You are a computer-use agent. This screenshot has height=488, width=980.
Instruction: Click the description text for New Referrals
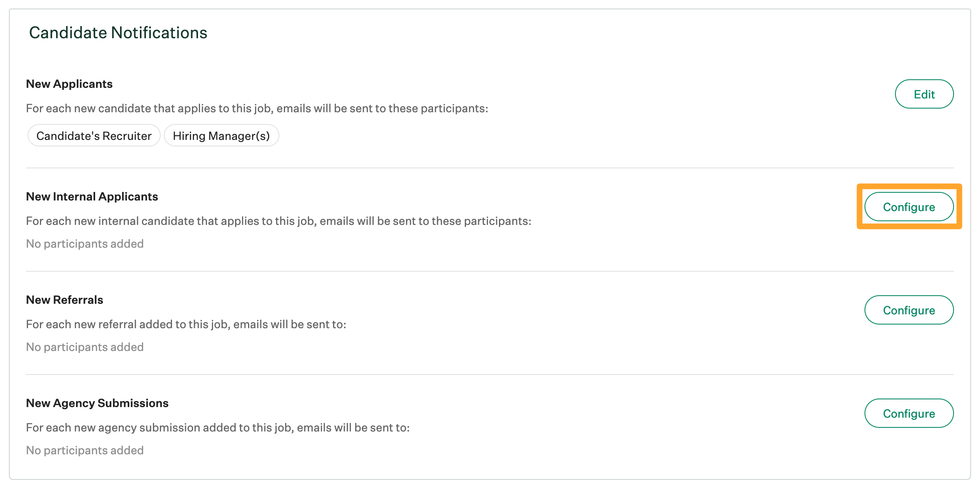(186, 324)
